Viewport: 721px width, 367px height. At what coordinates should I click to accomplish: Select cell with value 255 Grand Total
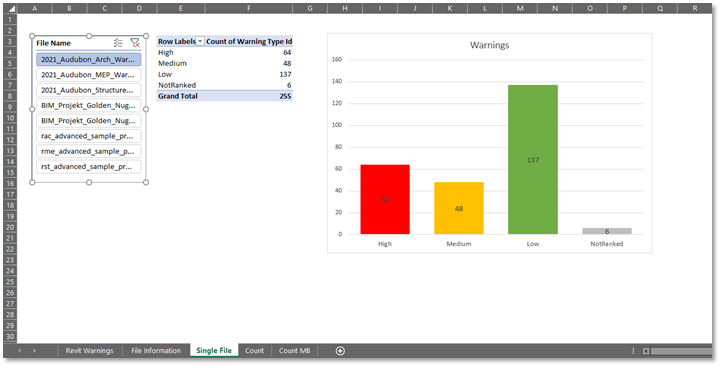[249, 96]
